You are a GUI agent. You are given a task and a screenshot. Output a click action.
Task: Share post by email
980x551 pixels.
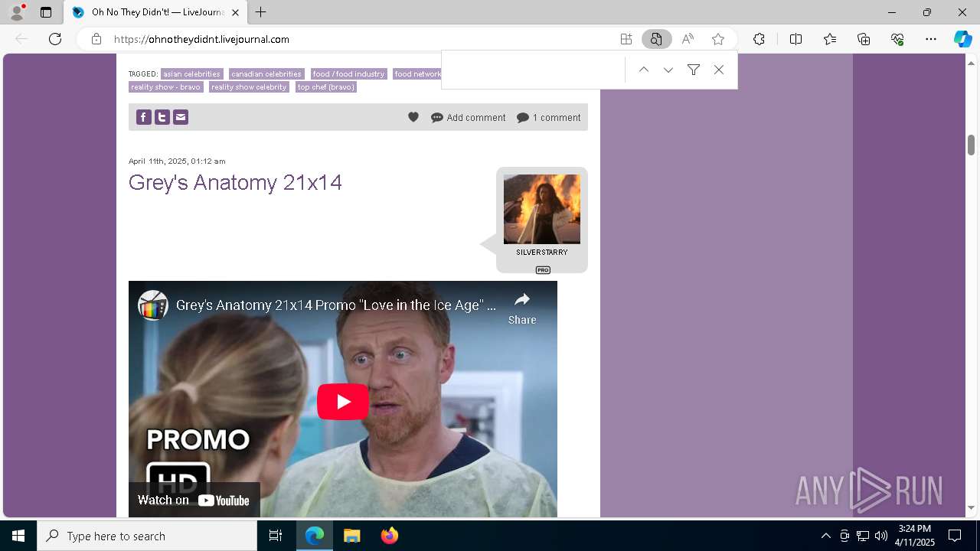tap(180, 117)
